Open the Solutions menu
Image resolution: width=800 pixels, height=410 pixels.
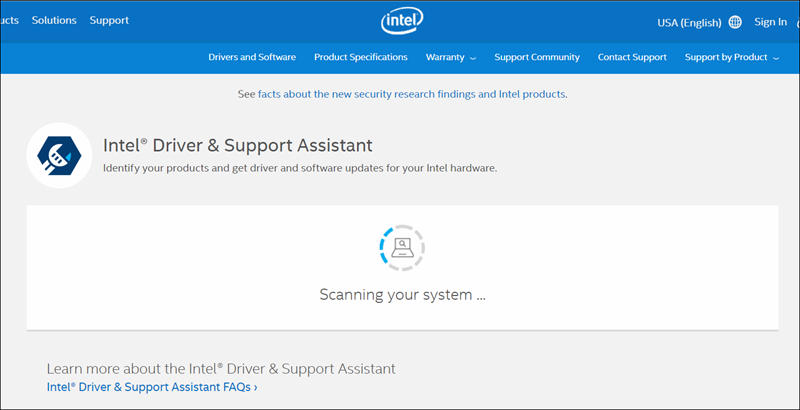tap(54, 20)
